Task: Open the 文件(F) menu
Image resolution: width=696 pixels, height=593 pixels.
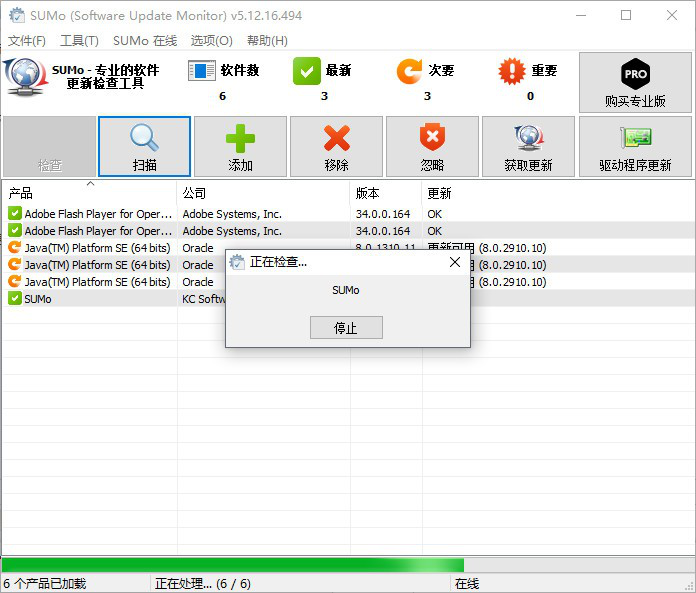Action: click(27, 41)
